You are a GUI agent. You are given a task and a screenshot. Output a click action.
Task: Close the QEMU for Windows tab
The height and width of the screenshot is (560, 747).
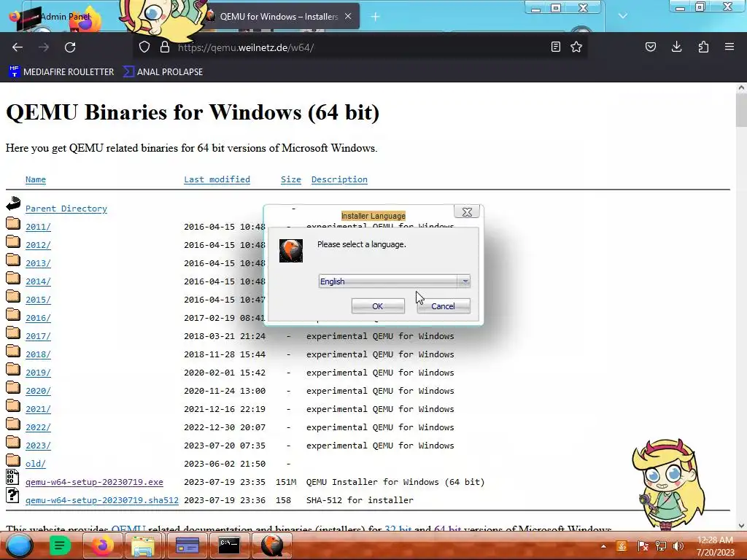(348, 16)
